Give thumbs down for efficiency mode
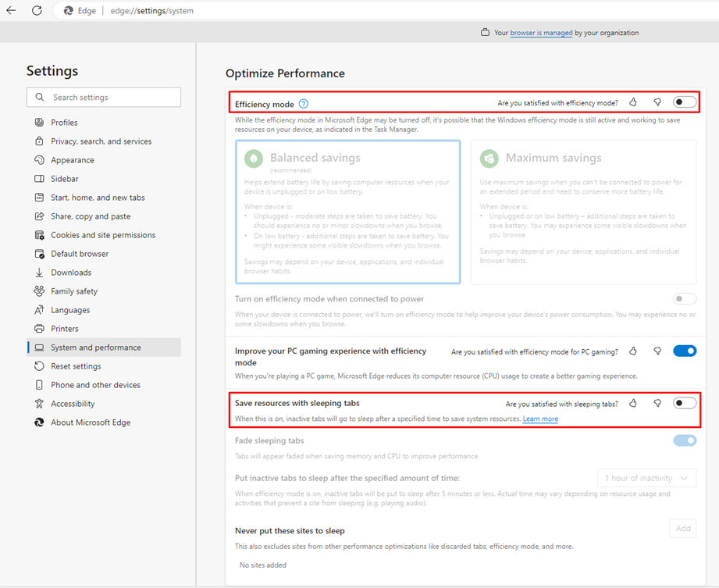The height and width of the screenshot is (588, 719). (657, 102)
